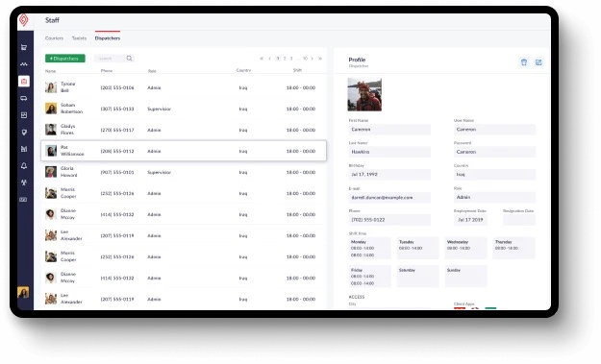Viewport: 601px width, 364px height.
Task: Click the Country column header
Action: (x=244, y=70)
